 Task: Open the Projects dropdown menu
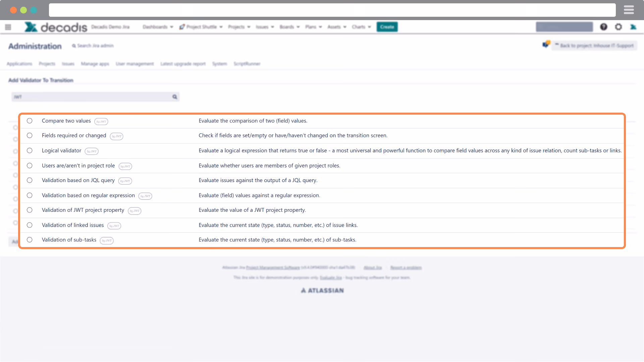point(239,27)
